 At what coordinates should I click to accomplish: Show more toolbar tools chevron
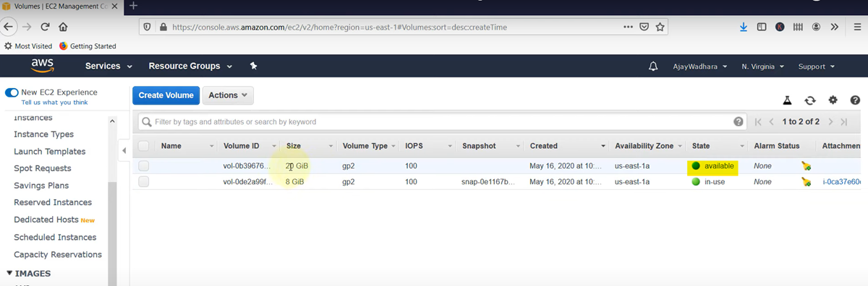(x=834, y=27)
